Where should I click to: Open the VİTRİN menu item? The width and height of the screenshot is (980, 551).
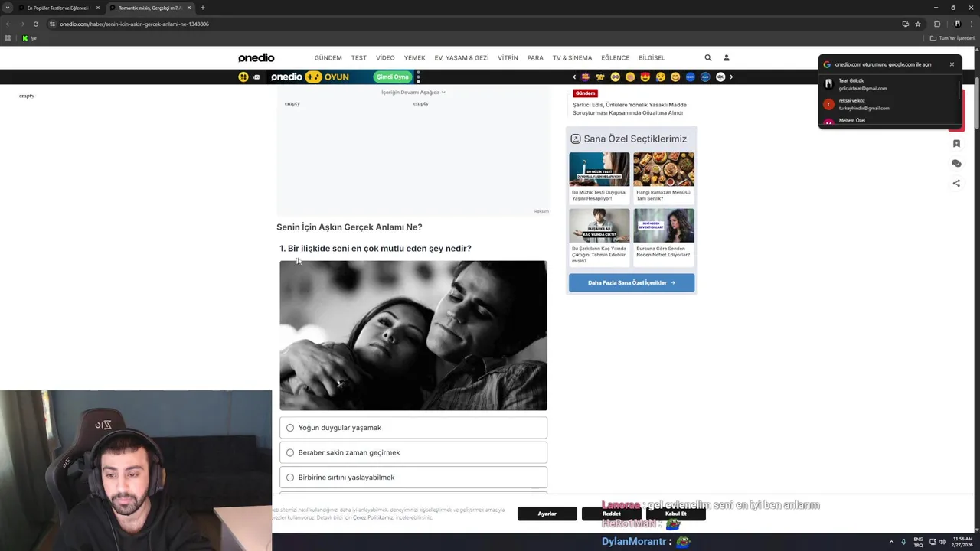508,58
